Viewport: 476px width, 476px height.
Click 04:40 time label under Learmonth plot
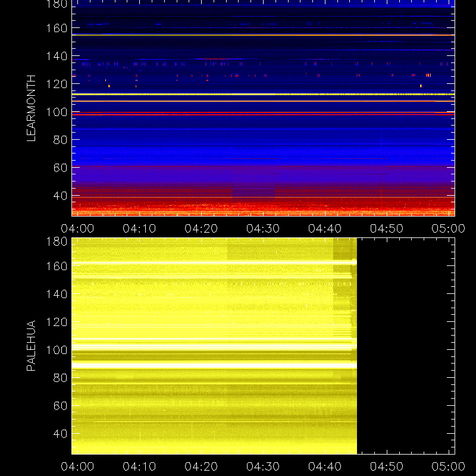click(x=325, y=228)
